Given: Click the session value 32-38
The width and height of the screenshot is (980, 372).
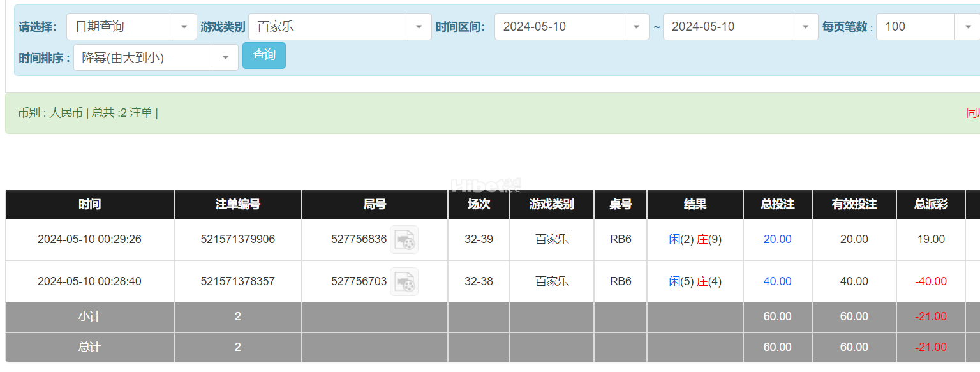Looking at the screenshot, I should click(x=479, y=281).
